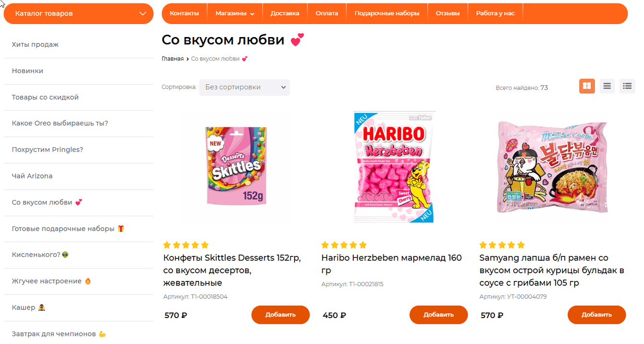This screenshot has height=344, width=644.
Task: Expand the Магазины menu
Action: pos(235,13)
